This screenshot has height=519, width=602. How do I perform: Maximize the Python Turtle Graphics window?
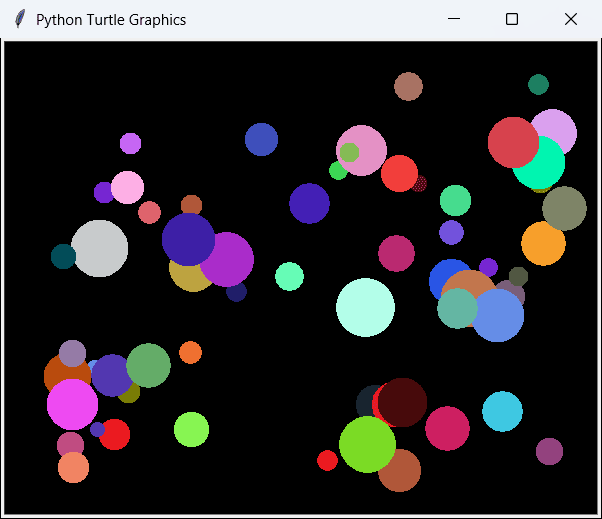coord(512,19)
